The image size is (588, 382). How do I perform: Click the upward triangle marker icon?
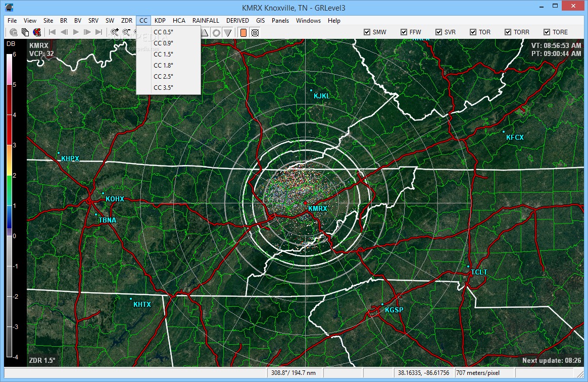pyautogui.click(x=205, y=33)
